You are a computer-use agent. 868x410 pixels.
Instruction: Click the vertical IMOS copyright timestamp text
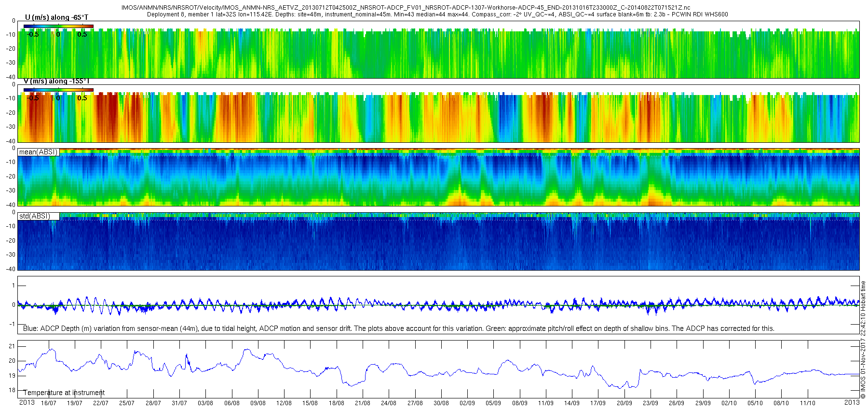[x=863, y=340]
